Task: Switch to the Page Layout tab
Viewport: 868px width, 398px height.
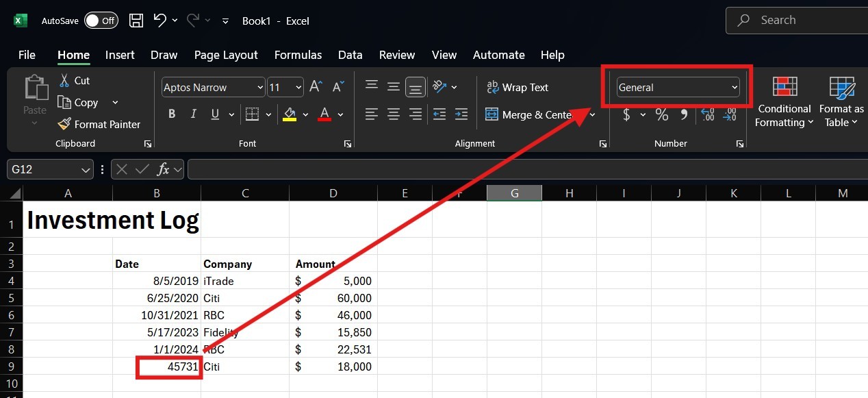Action: pyautogui.click(x=225, y=55)
